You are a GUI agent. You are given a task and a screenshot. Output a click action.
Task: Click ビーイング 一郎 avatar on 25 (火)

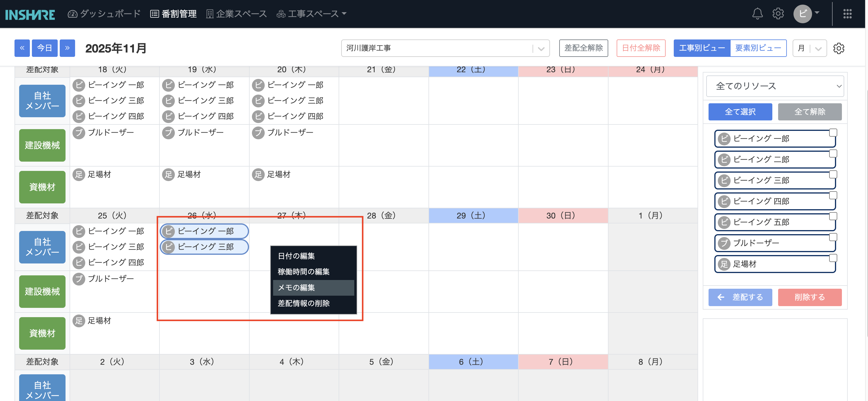tap(79, 231)
